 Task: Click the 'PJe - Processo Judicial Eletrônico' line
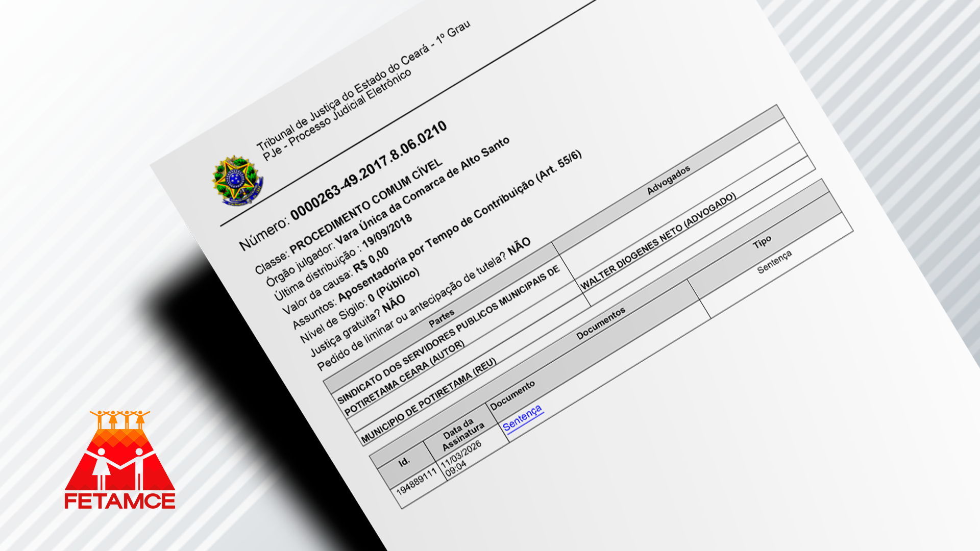[337, 115]
